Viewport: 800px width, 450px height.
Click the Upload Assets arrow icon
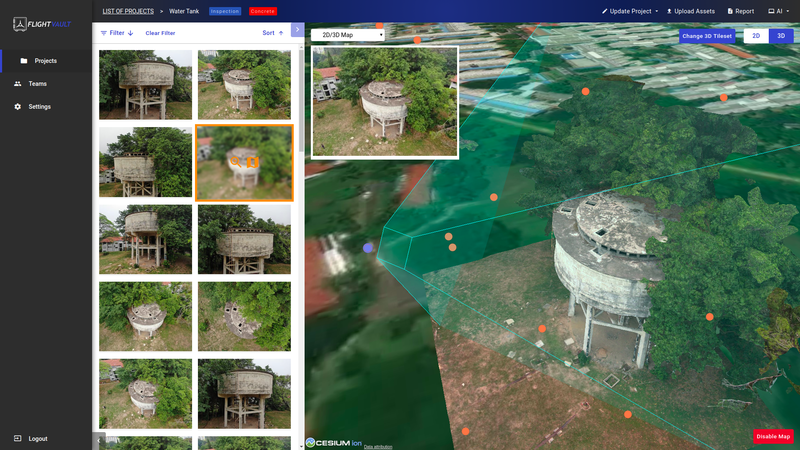pyautogui.click(x=669, y=11)
